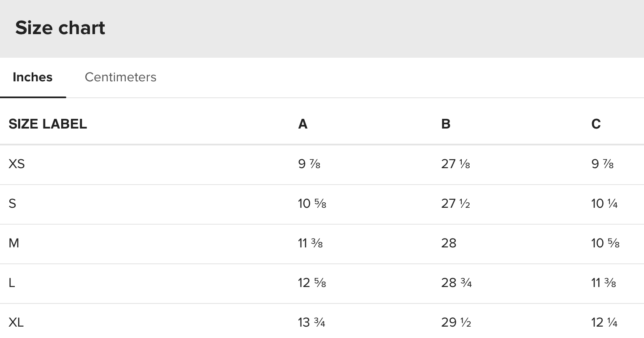Switch to the Centimeters tab
Viewport: 644px width, 338px height.
120,77
